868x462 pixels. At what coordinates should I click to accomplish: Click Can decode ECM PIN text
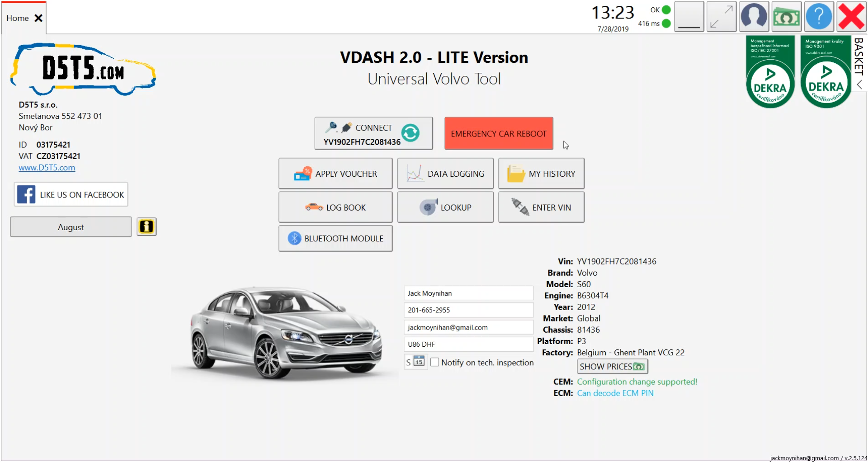pyautogui.click(x=615, y=393)
